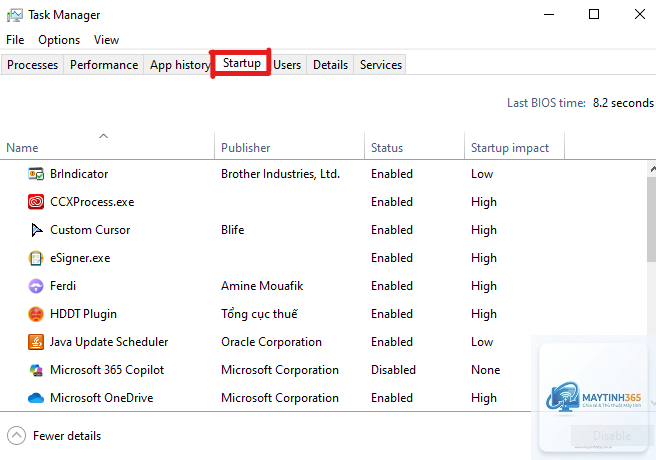
Task: Click the None startup impact value
Action: 485,370
